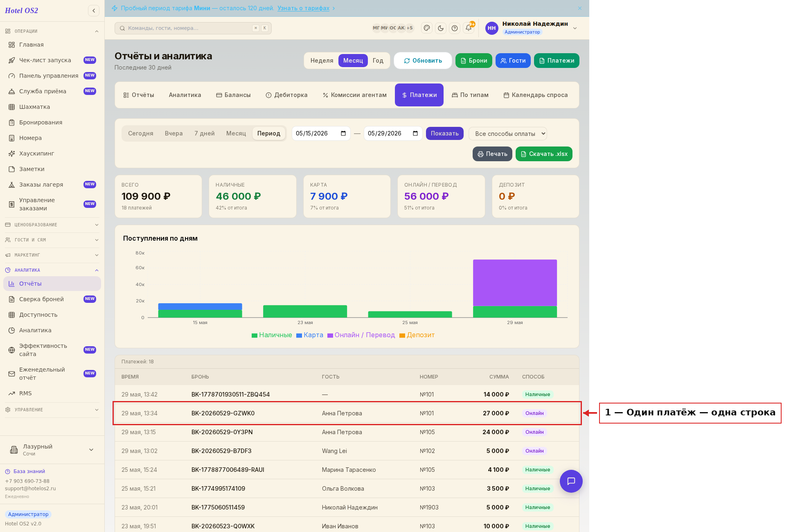791x532 pixels.
Task: Open Заметки in the sidebar
Action: click(x=52, y=169)
